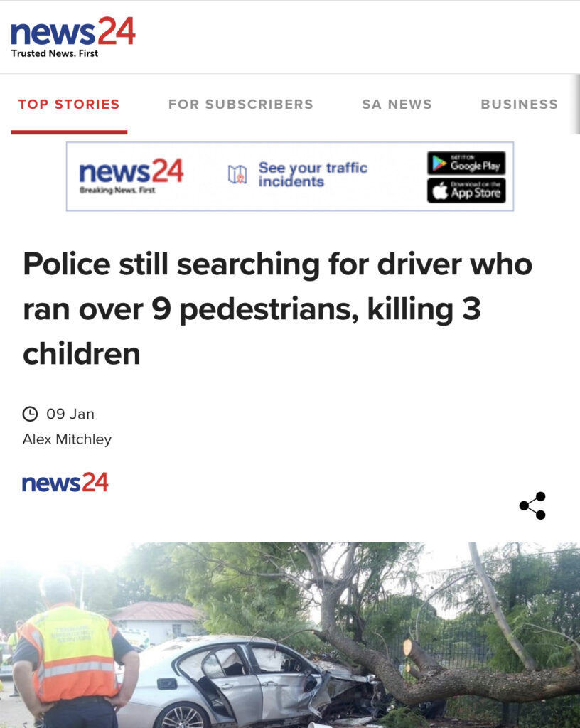
Task: Tap the share icon beside the article
Action: (532, 505)
